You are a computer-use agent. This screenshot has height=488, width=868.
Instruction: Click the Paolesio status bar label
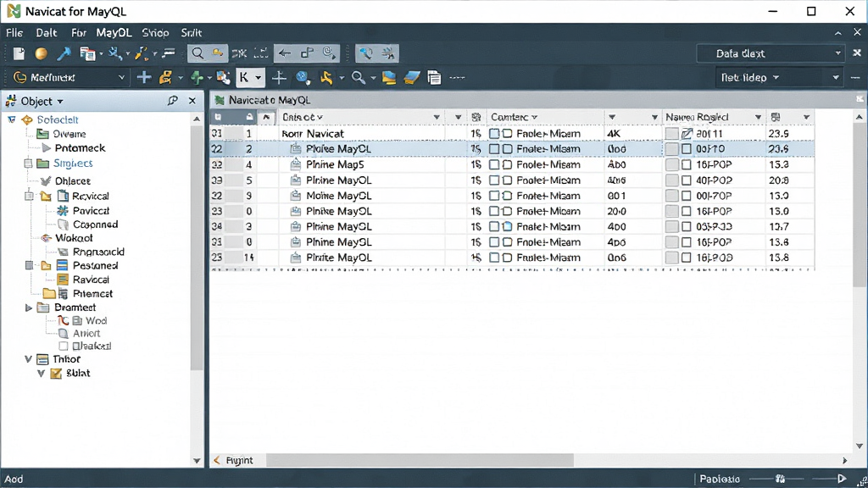719,480
